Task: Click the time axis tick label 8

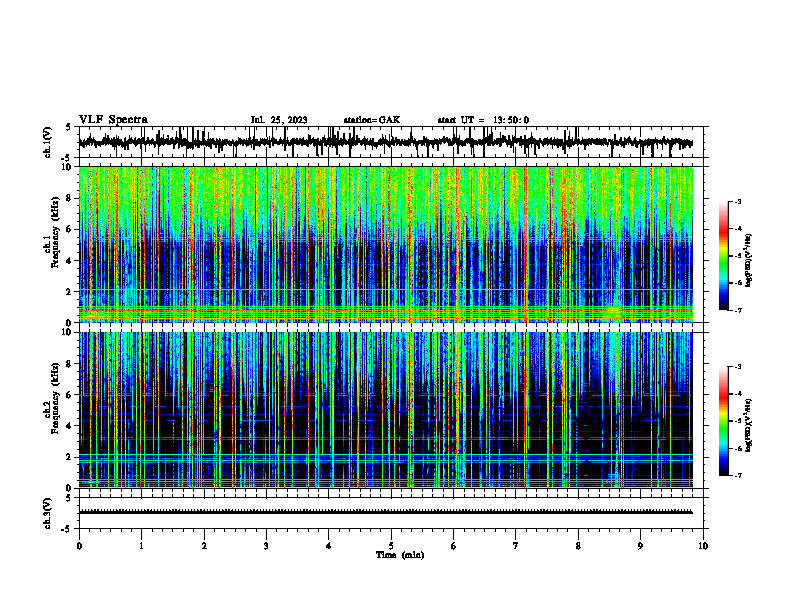Action: (578, 546)
